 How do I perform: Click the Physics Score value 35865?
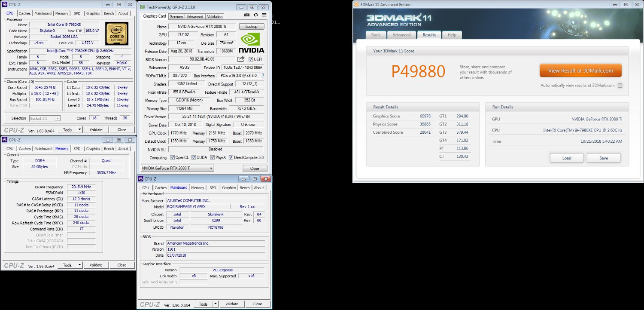(x=425, y=124)
